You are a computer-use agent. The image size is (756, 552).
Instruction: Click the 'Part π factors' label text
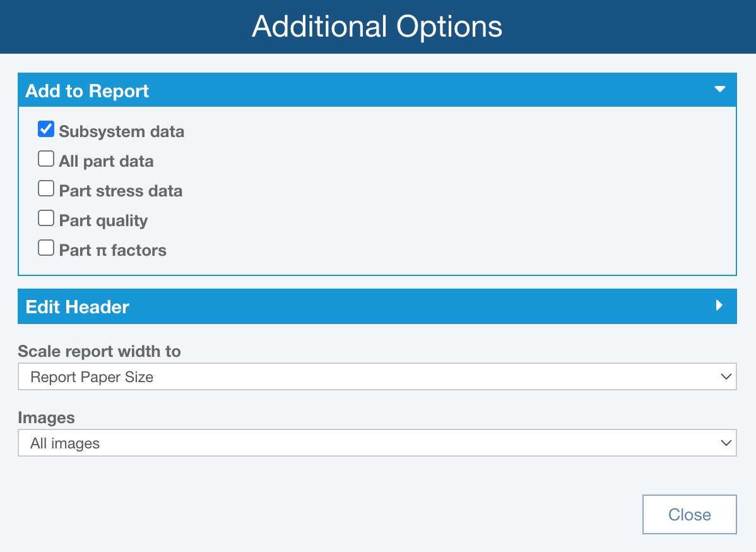112,251
